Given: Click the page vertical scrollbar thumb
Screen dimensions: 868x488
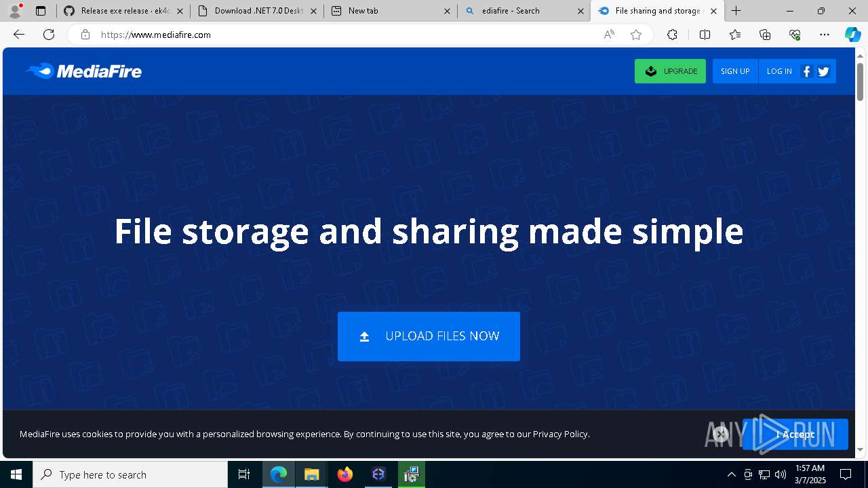Looking at the screenshot, I should [861, 81].
